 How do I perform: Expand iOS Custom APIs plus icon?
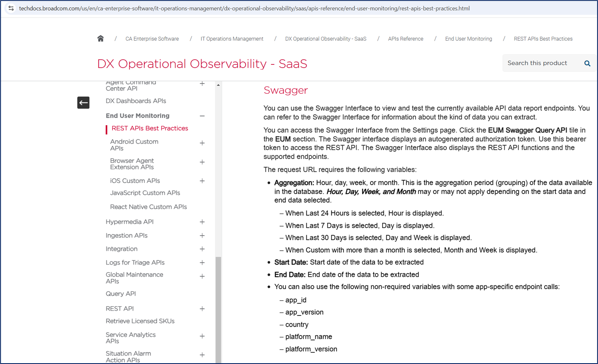202,181
